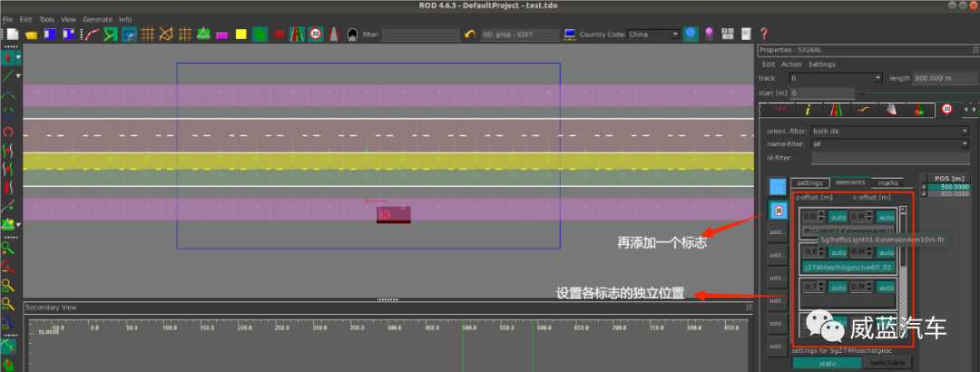This screenshot has width=980, height=372.
Task: Open the CRG properties tab
Action: tap(780, 110)
